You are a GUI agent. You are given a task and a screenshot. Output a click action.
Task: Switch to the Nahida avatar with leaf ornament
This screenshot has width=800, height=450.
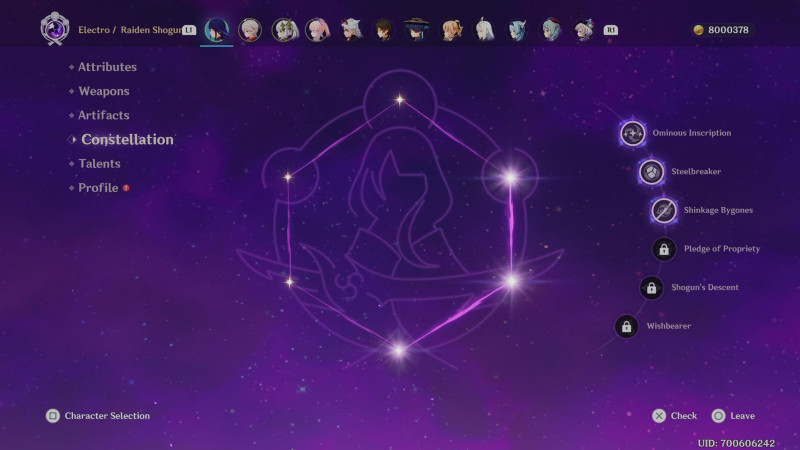[x=284, y=30]
